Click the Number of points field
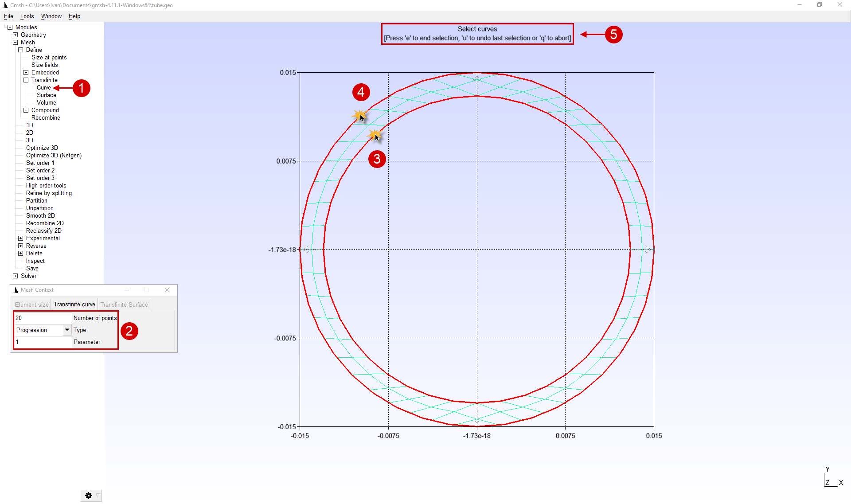 click(x=42, y=318)
